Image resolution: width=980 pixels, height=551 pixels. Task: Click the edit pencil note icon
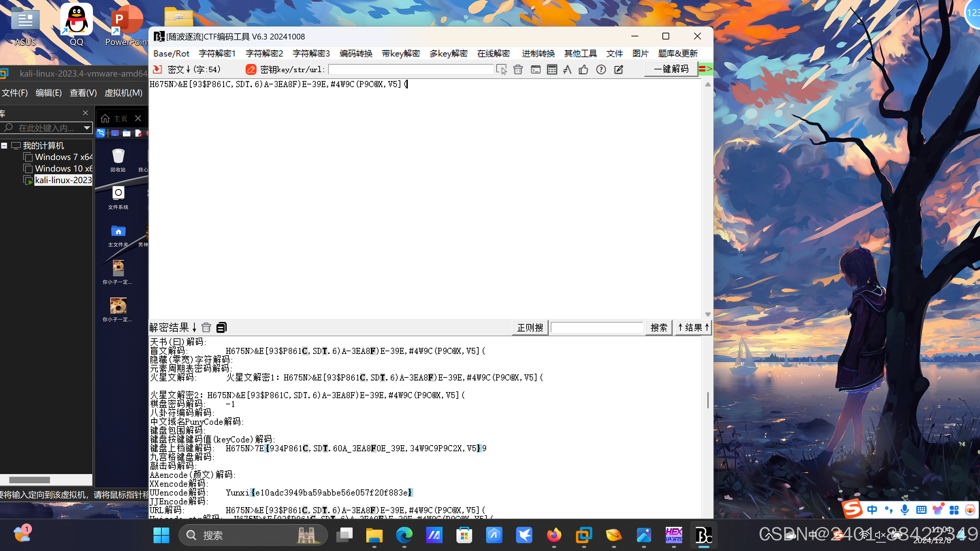coord(618,69)
